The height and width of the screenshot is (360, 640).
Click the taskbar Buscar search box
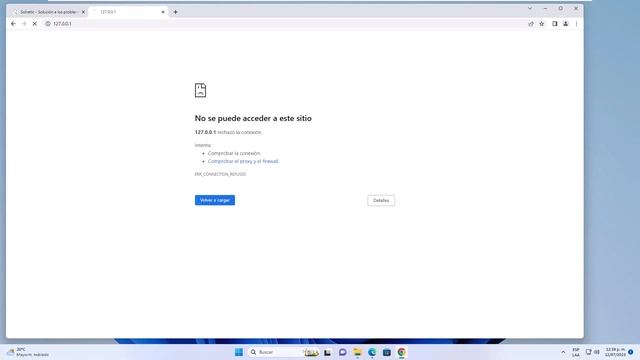coord(283,352)
